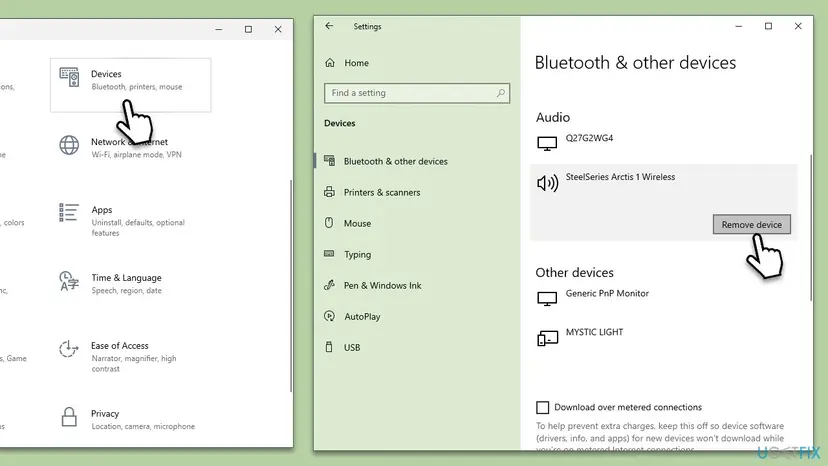828x466 pixels.
Task: Go back with the Settings arrow
Action: 329,26
